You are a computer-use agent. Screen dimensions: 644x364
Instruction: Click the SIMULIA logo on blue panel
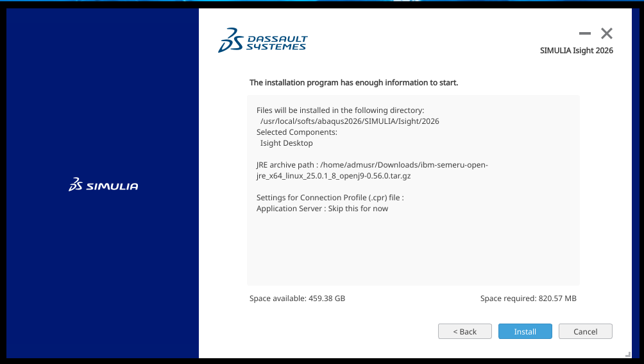pos(103,185)
